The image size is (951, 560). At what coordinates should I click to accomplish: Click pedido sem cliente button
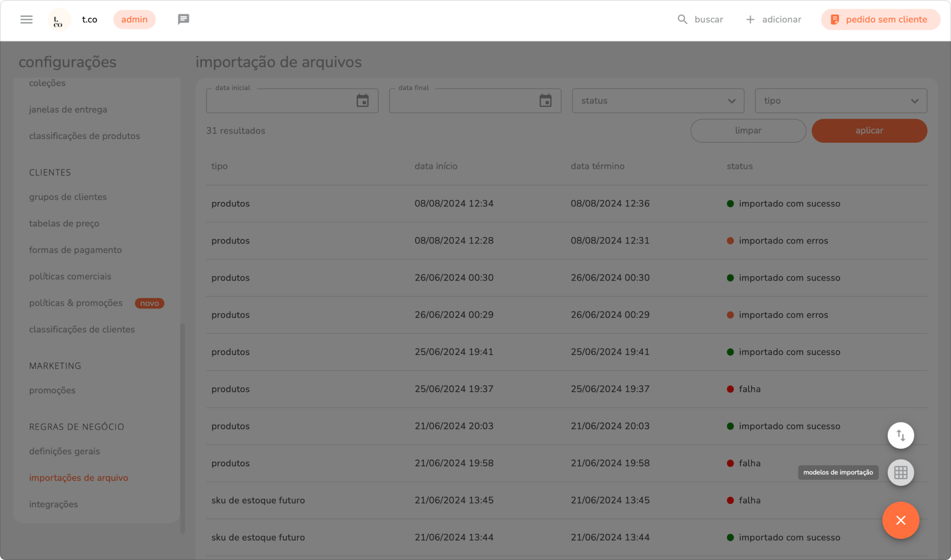[880, 19]
